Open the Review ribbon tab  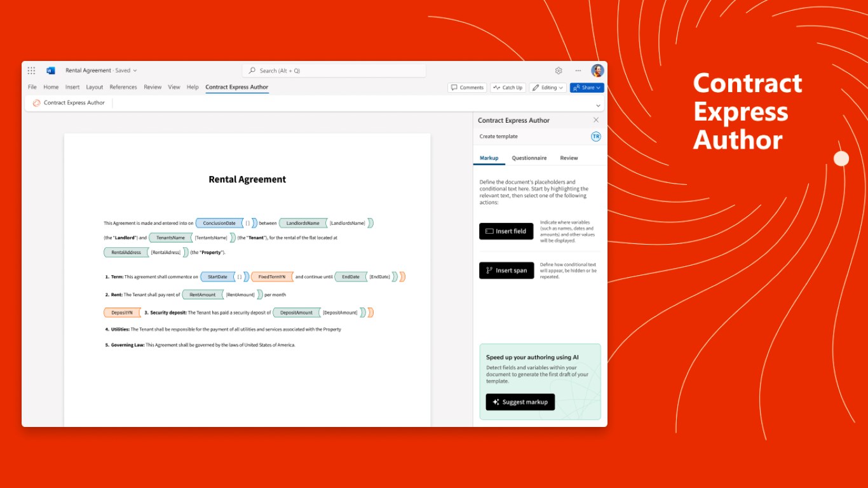153,87
